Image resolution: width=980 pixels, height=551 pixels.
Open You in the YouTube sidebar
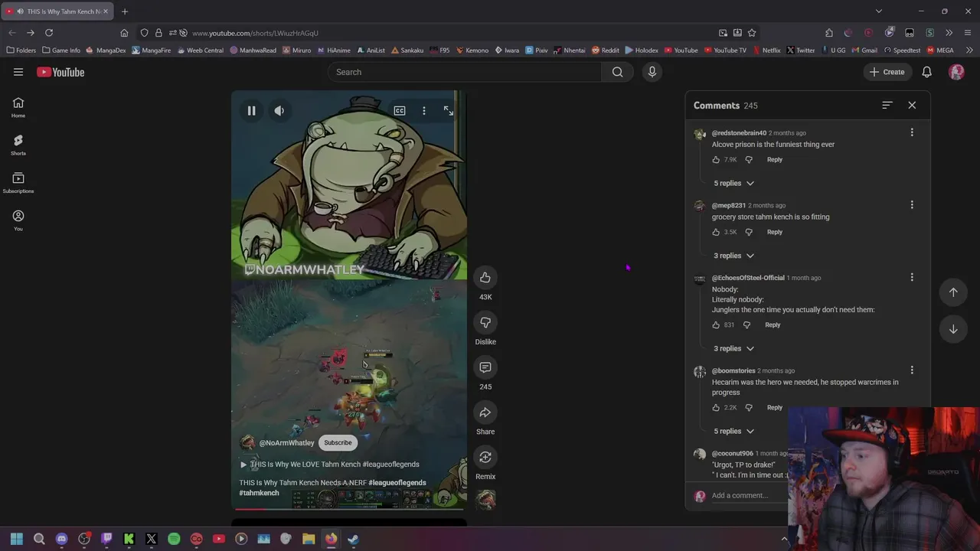click(x=18, y=220)
